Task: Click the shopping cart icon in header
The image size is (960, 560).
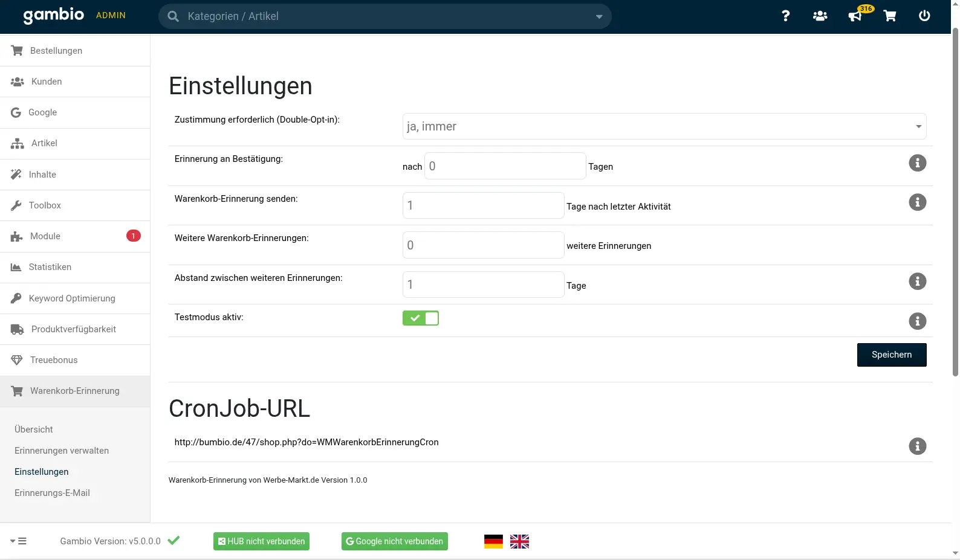Action: click(890, 16)
